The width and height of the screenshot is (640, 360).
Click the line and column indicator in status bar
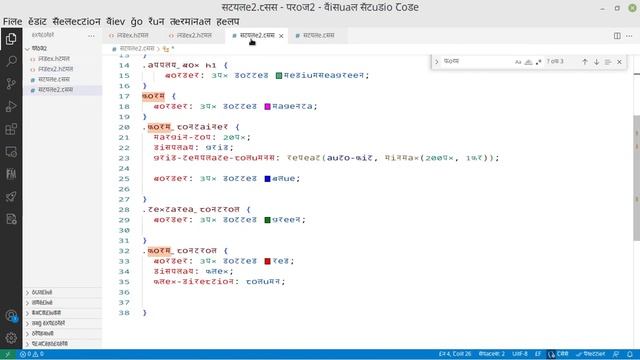455,354
